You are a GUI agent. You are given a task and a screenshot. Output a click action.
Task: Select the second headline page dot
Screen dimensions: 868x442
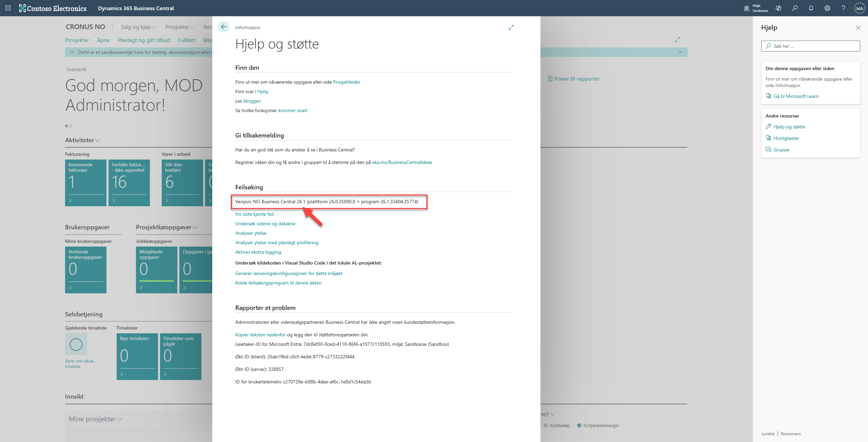pyautogui.click(x=71, y=126)
